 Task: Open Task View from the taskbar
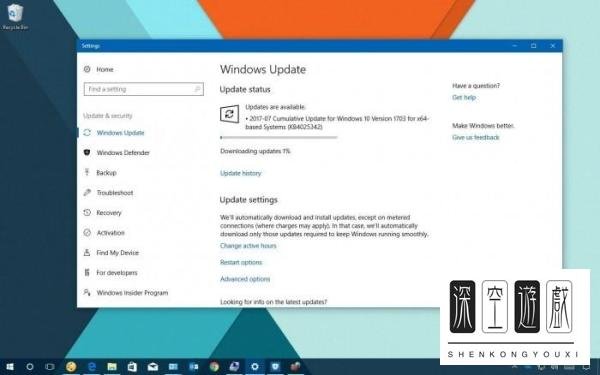[50, 367]
